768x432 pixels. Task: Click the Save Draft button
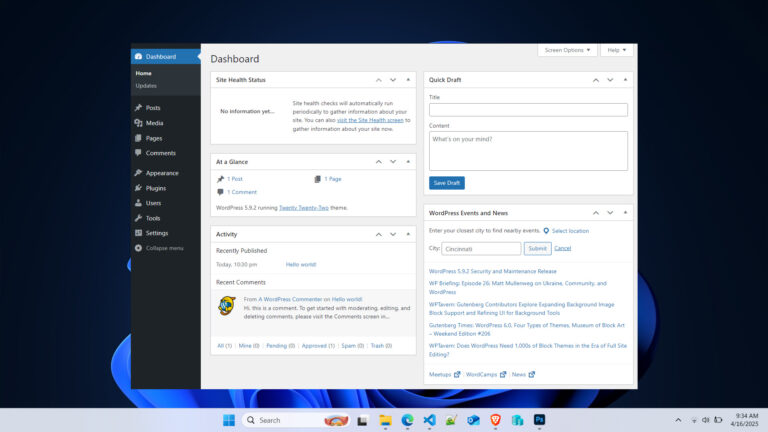447,183
